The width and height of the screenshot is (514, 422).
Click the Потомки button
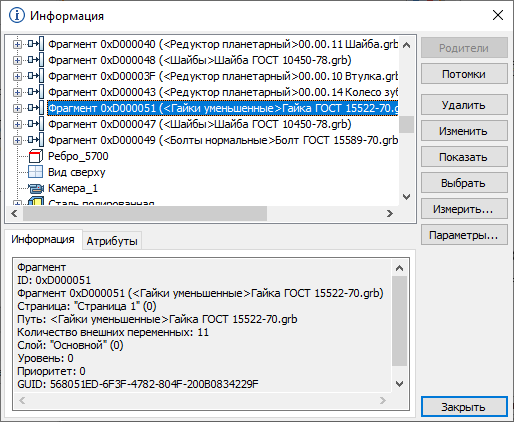[464, 74]
